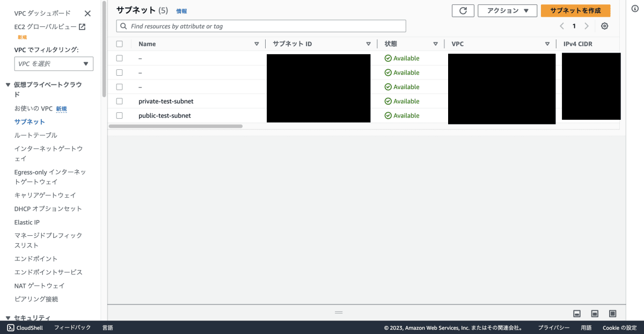Toggle the select-all subnets checkbox
The width and height of the screenshot is (644, 334).
pos(119,44)
